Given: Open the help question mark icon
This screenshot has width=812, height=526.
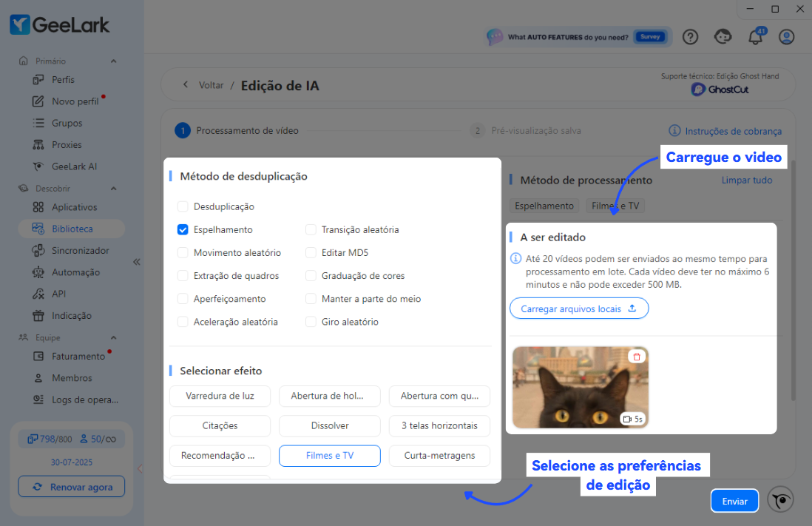Looking at the screenshot, I should (x=690, y=37).
